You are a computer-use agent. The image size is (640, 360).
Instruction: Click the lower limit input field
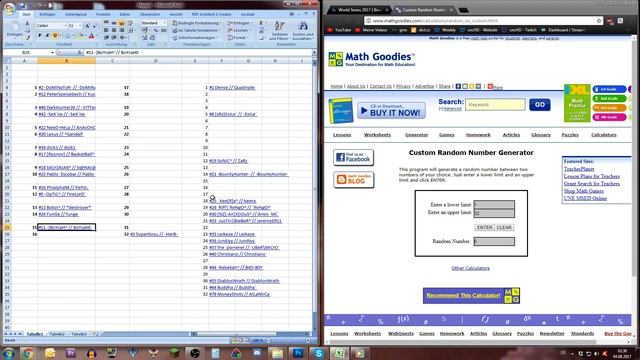(x=494, y=204)
